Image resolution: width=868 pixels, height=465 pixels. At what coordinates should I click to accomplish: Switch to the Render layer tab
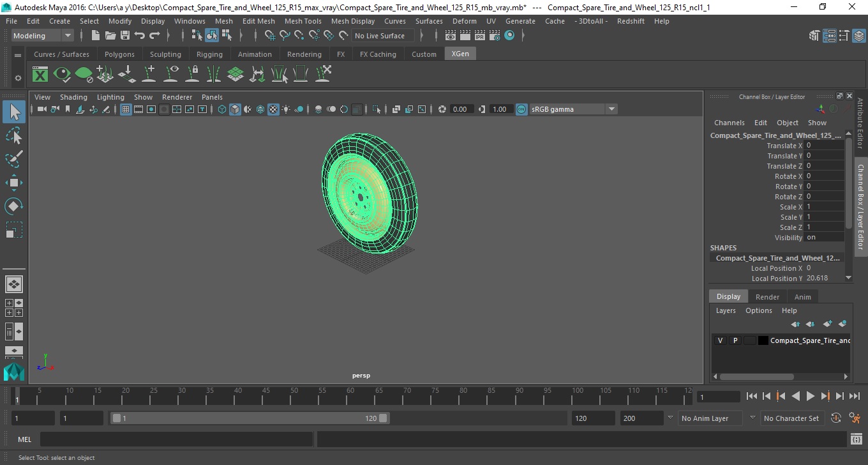click(x=767, y=296)
